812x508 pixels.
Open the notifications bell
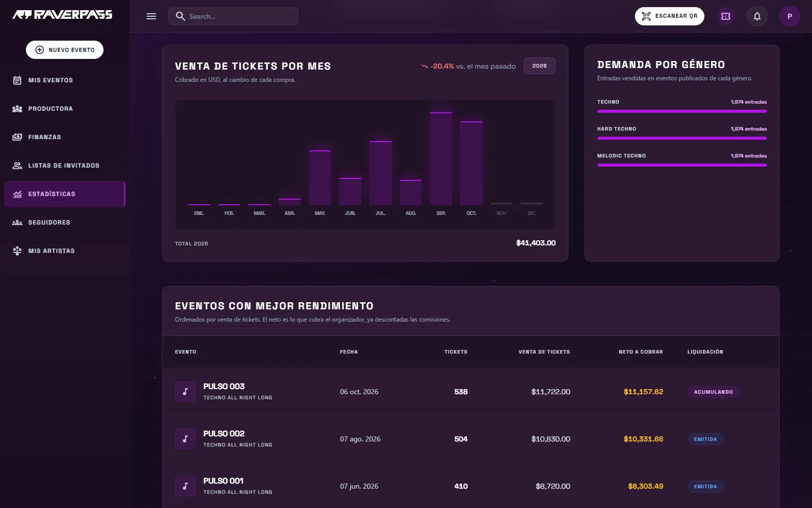(x=757, y=16)
